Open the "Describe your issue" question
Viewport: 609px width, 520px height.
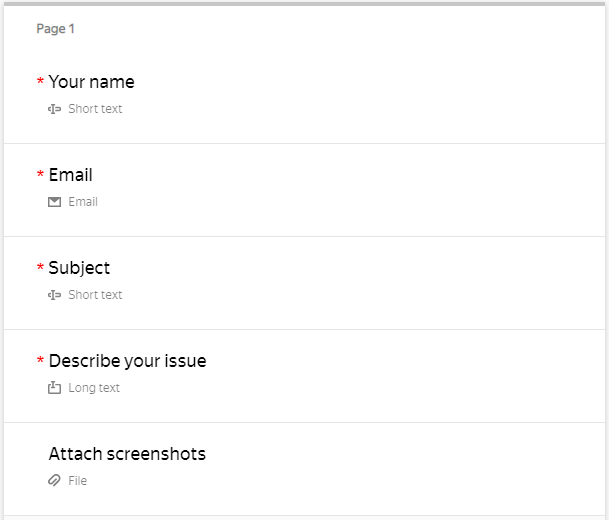tap(127, 361)
